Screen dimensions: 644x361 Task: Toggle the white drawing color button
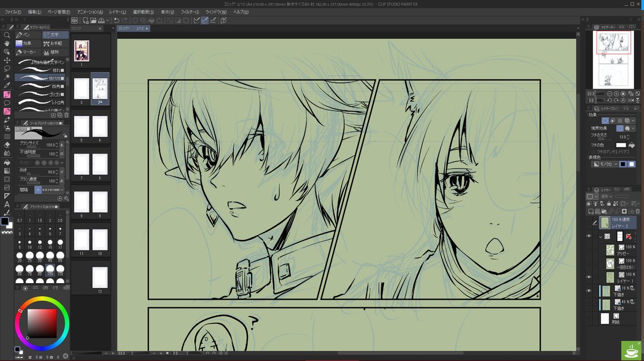[x=632, y=164]
